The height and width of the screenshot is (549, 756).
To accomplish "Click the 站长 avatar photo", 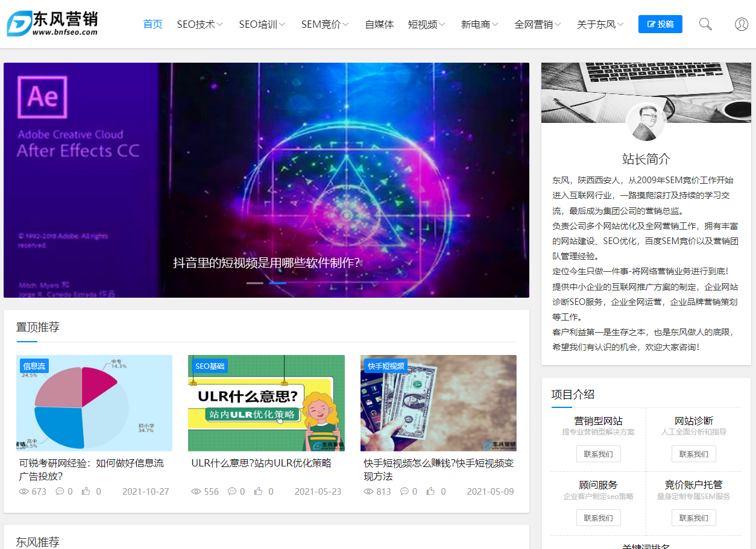I will [x=646, y=122].
